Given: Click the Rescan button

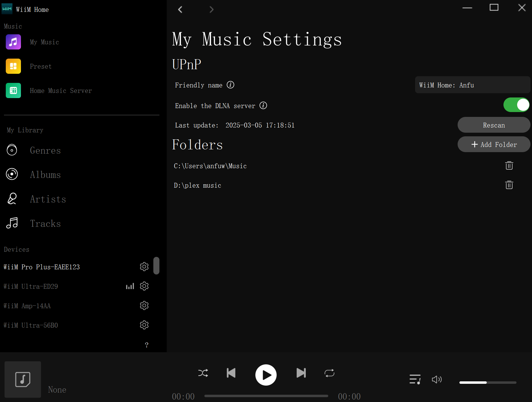Looking at the screenshot, I should 494,125.
